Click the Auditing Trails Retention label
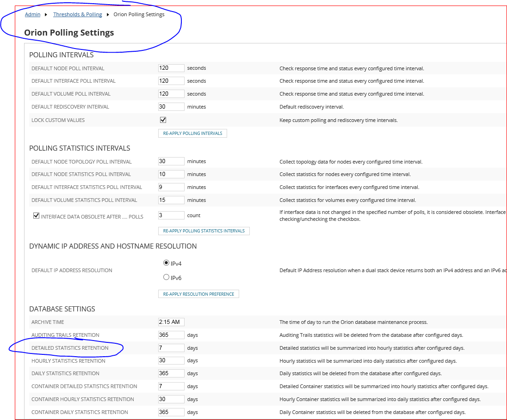This screenshot has height=420, width=507. (65, 335)
